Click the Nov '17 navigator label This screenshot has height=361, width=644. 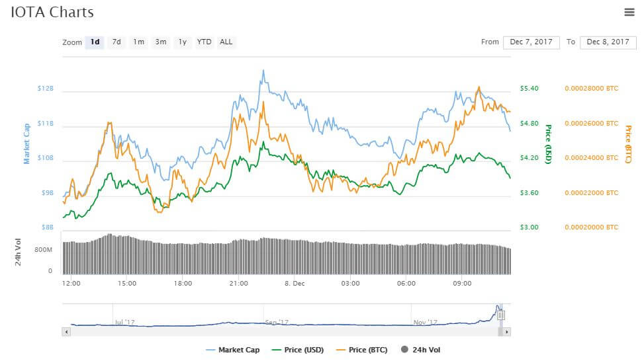[x=425, y=323]
